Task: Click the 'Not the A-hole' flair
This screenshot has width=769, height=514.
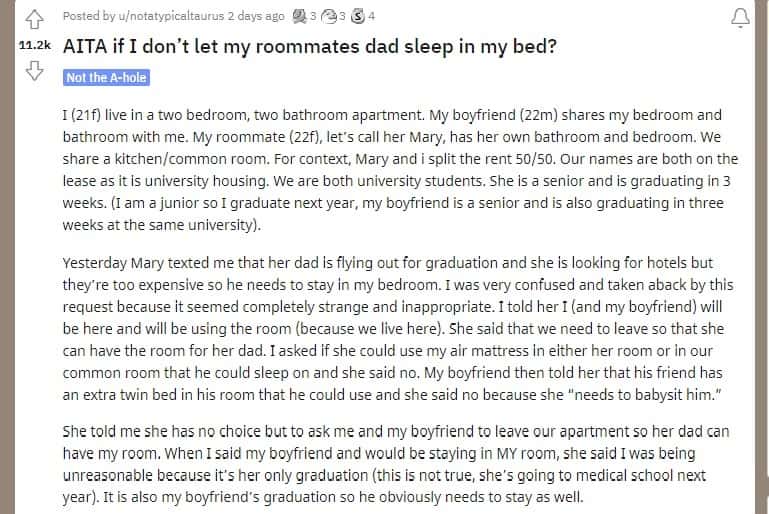Action: point(106,78)
